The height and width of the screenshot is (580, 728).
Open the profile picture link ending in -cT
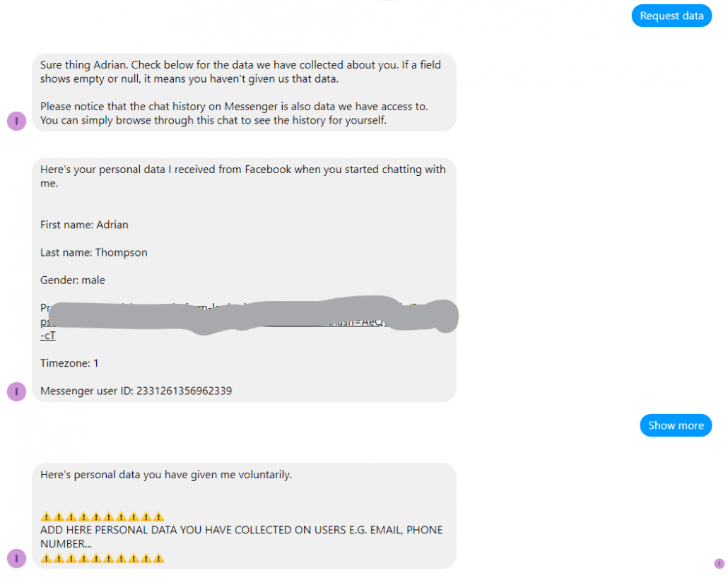48,336
